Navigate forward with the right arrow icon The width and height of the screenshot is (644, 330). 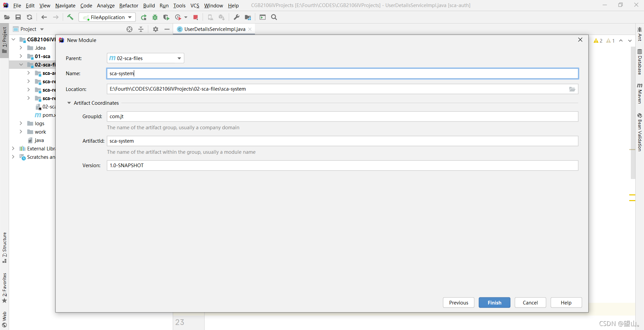click(56, 17)
